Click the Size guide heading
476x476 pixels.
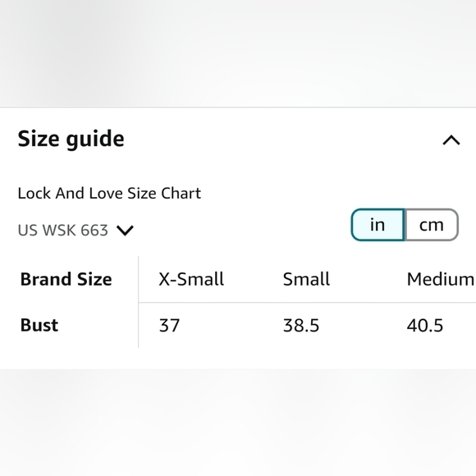71,139
